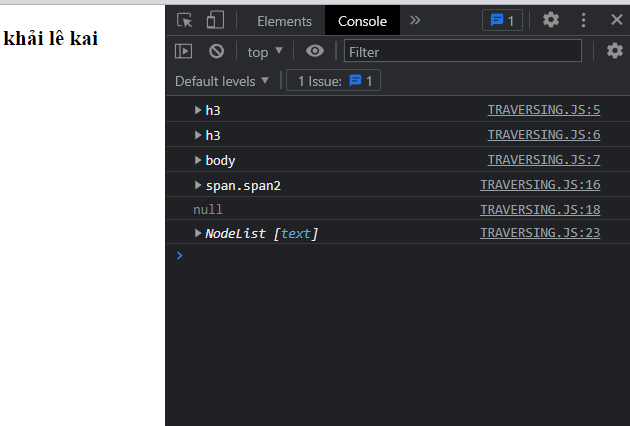630x426 pixels.
Task: Open the TRAVERSING.JS:5 source link
Action: coord(544,110)
